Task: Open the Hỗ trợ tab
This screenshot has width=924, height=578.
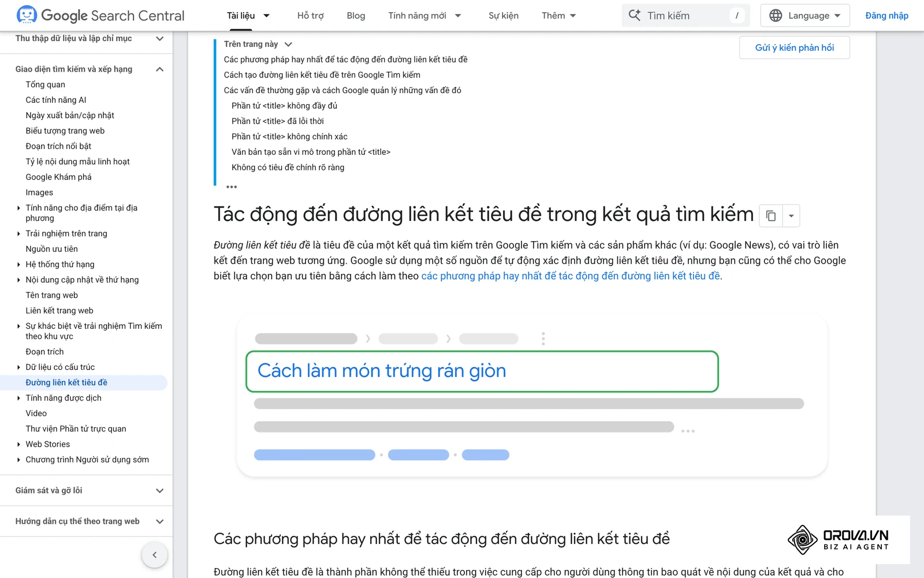Action: [x=310, y=16]
